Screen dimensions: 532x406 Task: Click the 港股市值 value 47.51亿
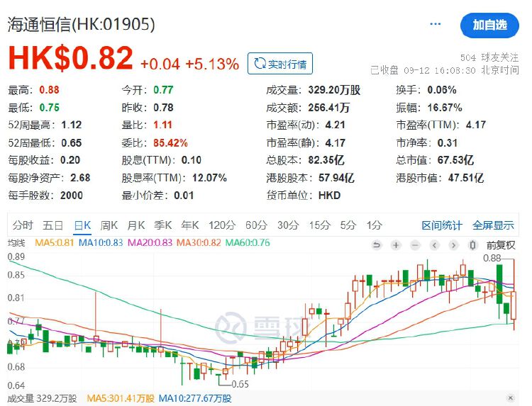pos(466,178)
